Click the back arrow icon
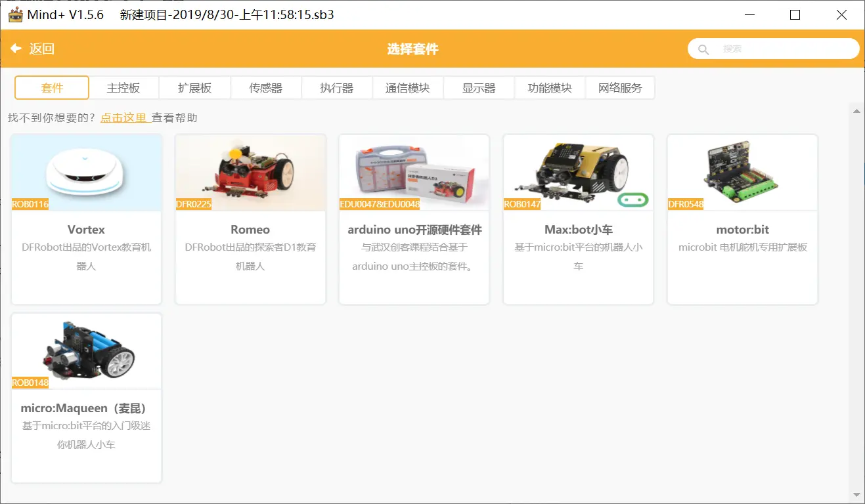The height and width of the screenshot is (504, 865). pyautogui.click(x=16, y=49)
